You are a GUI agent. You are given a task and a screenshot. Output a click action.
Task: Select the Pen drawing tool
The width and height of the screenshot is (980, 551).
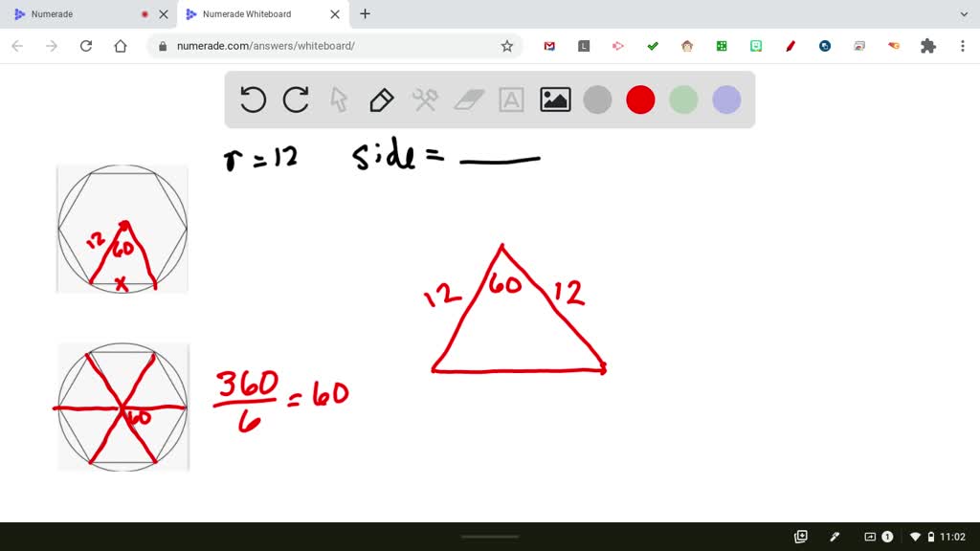coord(382,99)
